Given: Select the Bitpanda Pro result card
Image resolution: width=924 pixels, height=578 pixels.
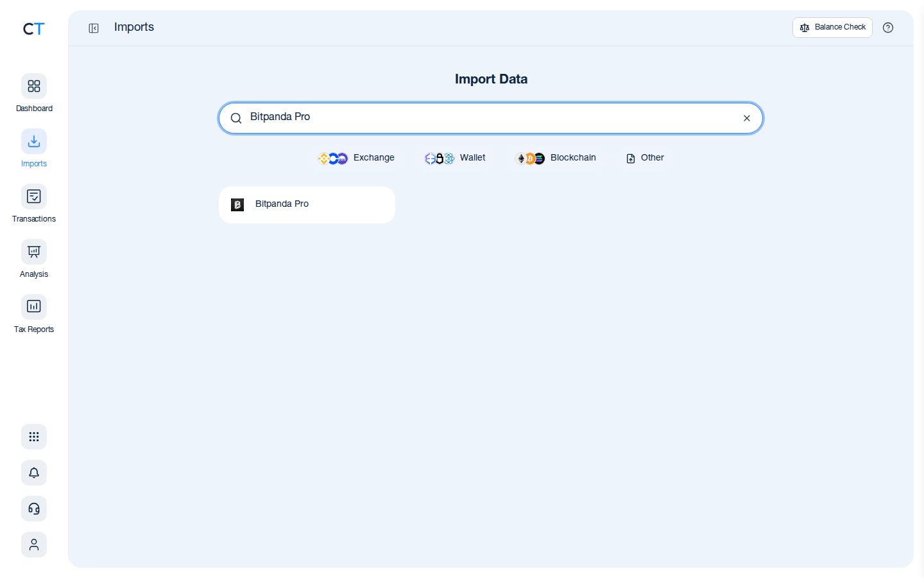Looking at the screenshot, I should pyautogui.click(x=307, y=205).
